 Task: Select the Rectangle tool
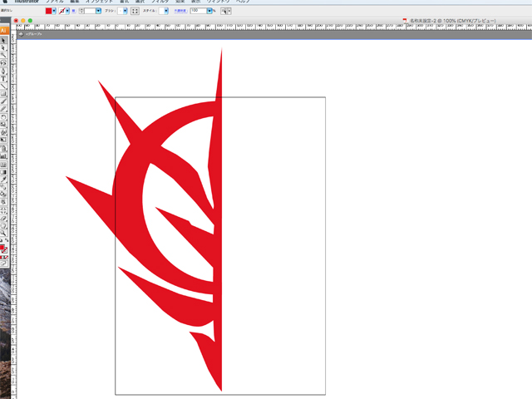3,94
